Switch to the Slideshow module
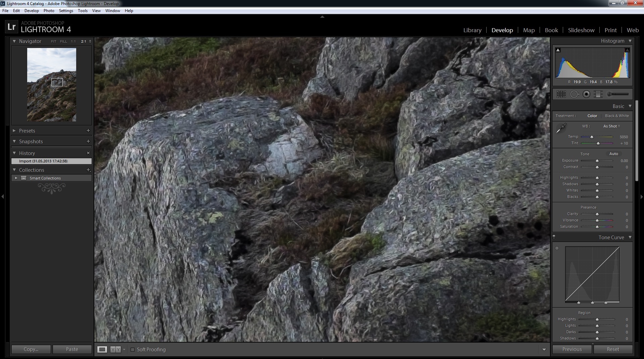644x359 pixels. tap(581, 30)
